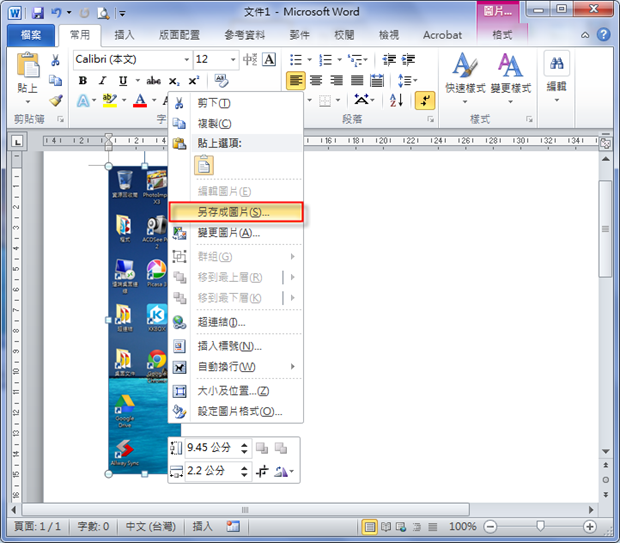The height and width of the screenshot is (543, 620).
Task: Click the Format Painter brush icon
Action: (x=56, y=100)
